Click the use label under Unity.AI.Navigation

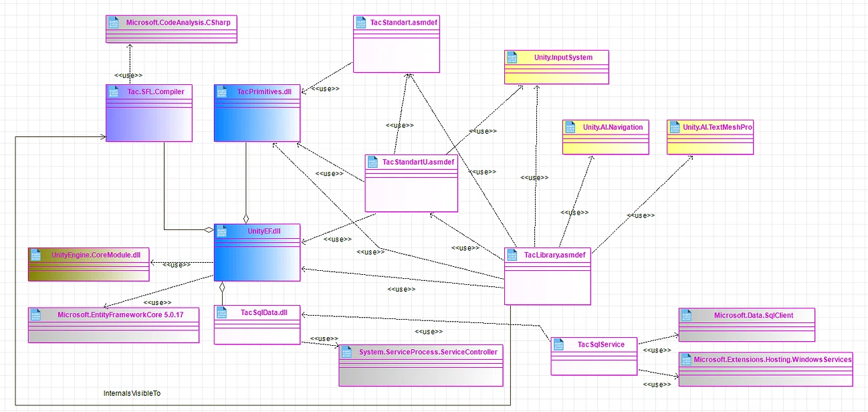574,212
